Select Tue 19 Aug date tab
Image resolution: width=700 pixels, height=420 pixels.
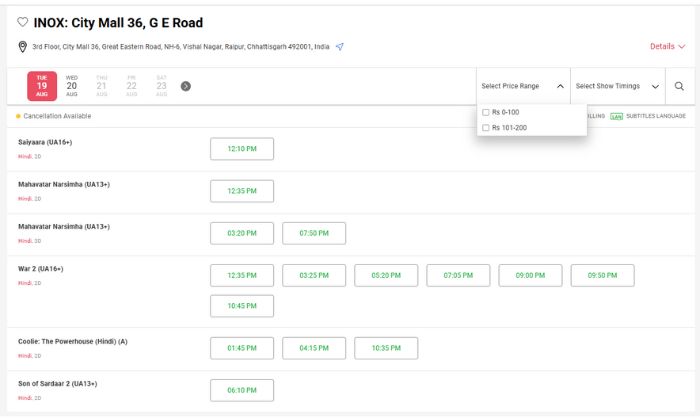pyautogui.click(x=42, y=86)
